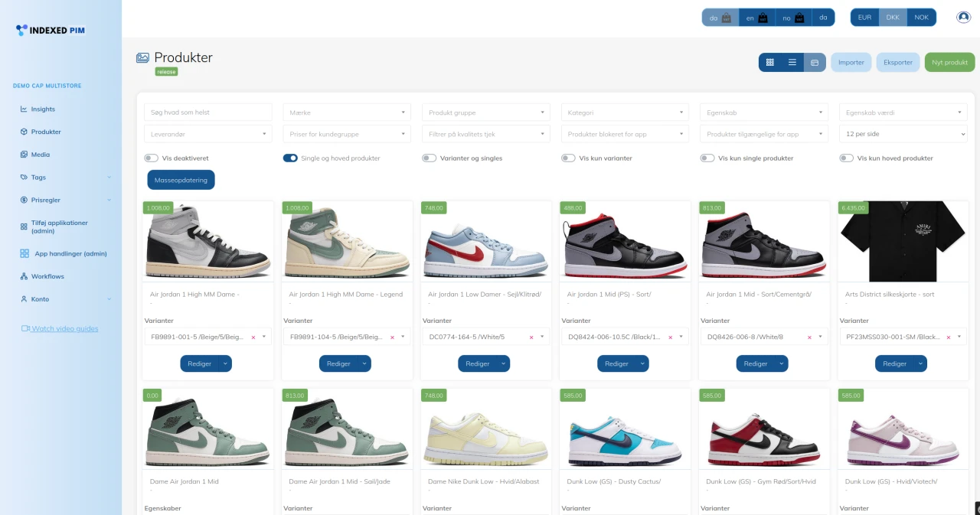Viewport: 980px width, 515px height.
Task: Change the '12 per side' page size
Action: (x=903, y=134)
